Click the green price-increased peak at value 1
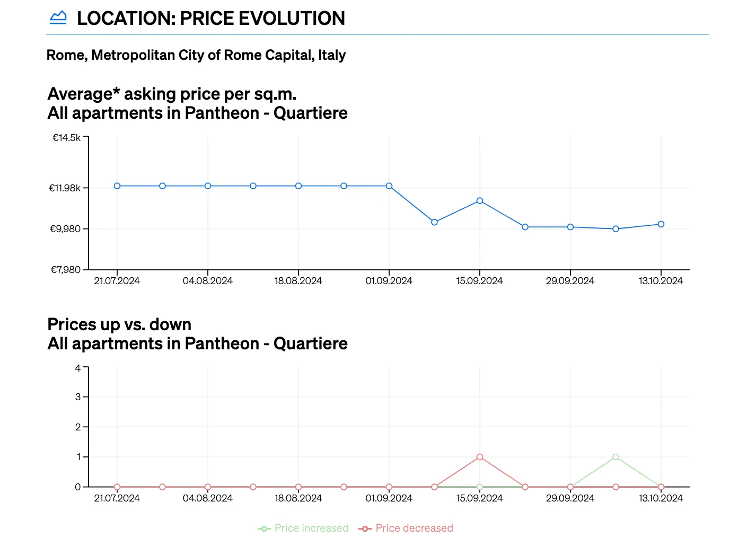Image resolution: width=756 pixels, height=546 pixels. point(616,457)
